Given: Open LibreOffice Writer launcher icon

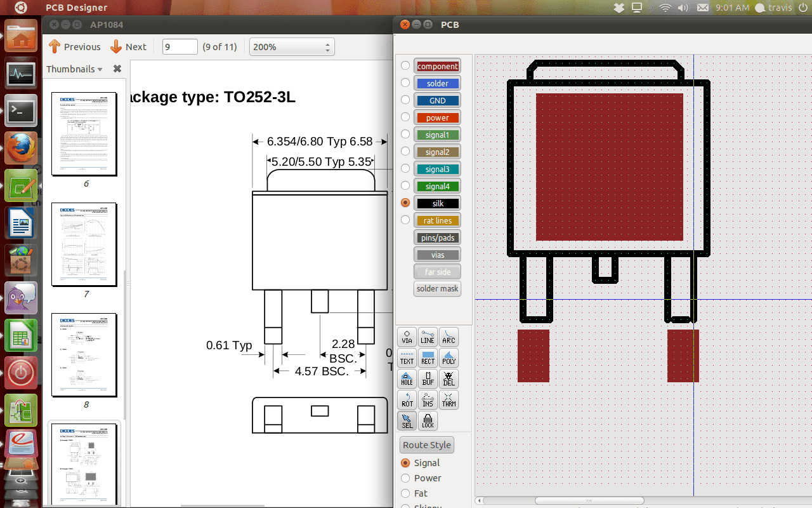Looking at the screenshot, I should (21, 224).
